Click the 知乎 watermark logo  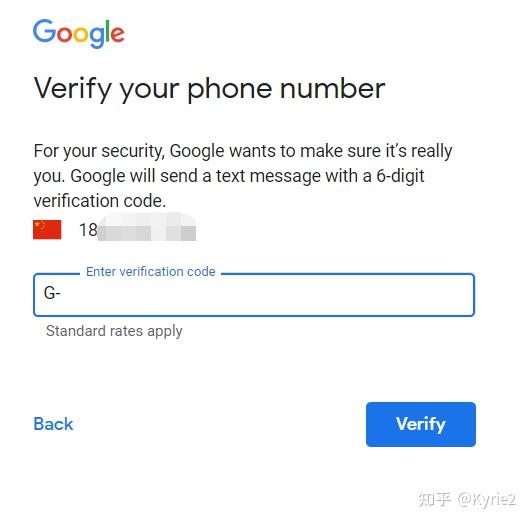coord(435,499)
